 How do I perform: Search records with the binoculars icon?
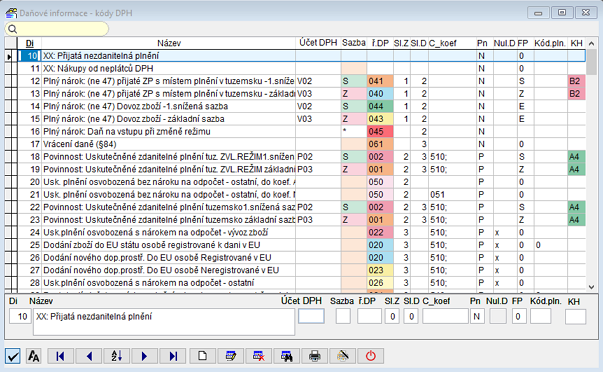point(287,356)
